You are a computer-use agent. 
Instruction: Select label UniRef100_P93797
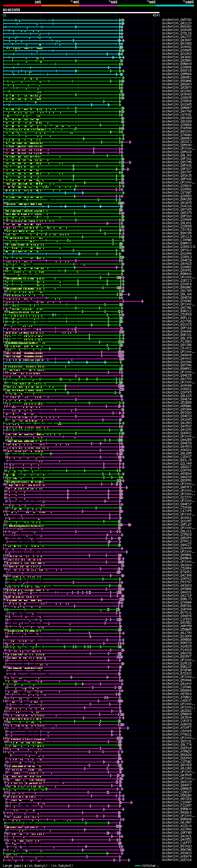click(x=177, y=582)
